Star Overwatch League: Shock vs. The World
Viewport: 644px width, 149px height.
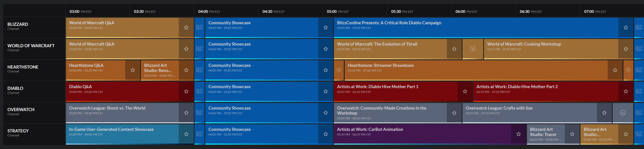[x=186, y=113]
